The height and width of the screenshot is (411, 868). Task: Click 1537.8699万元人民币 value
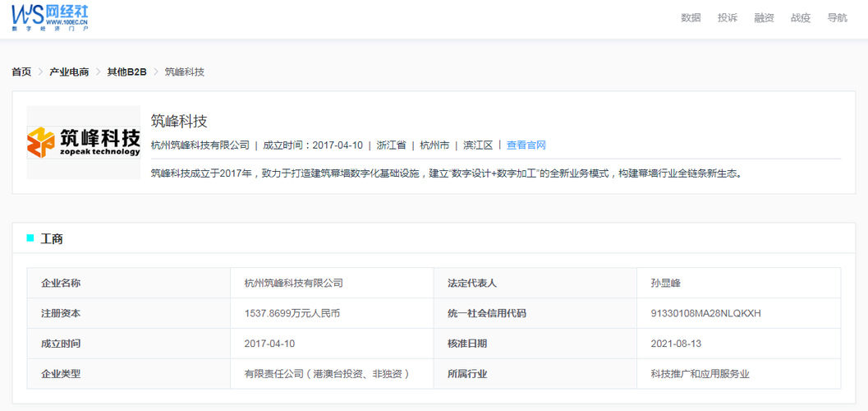point(292,313)
